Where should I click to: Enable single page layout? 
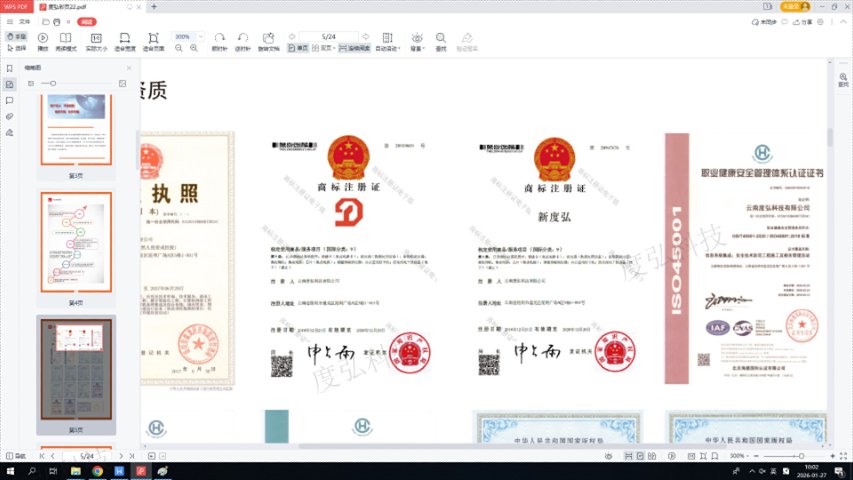[x=298, y=48]
